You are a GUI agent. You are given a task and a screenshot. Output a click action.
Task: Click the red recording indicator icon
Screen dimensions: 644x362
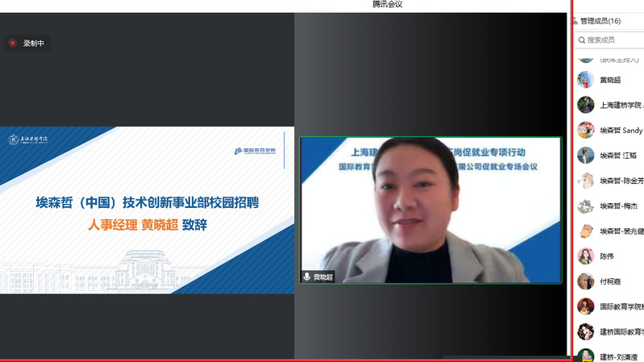[x=13, y=43]
